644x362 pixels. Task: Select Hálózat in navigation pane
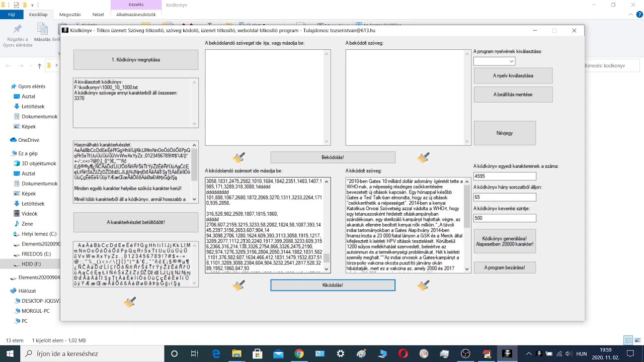click(x=27, y=291)
